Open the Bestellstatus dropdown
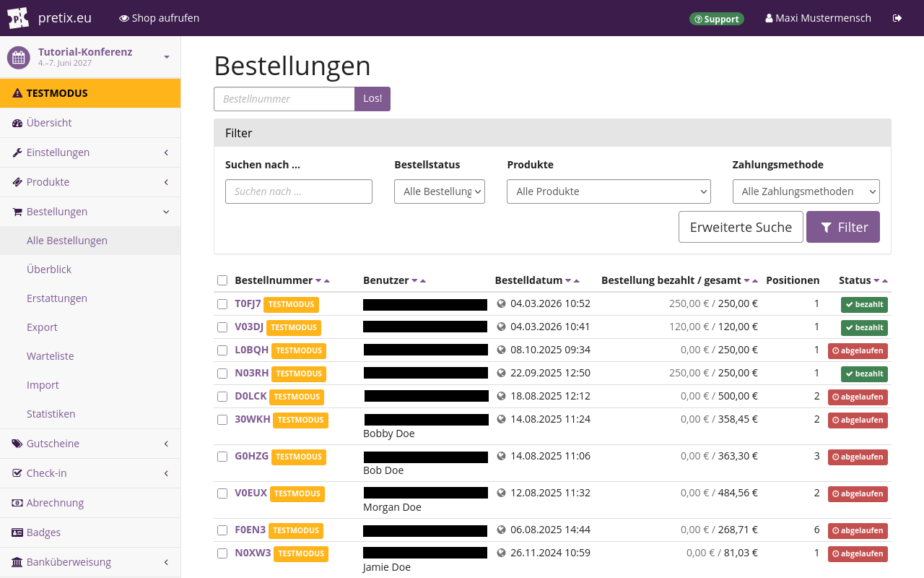 click(x=440, y=191)
